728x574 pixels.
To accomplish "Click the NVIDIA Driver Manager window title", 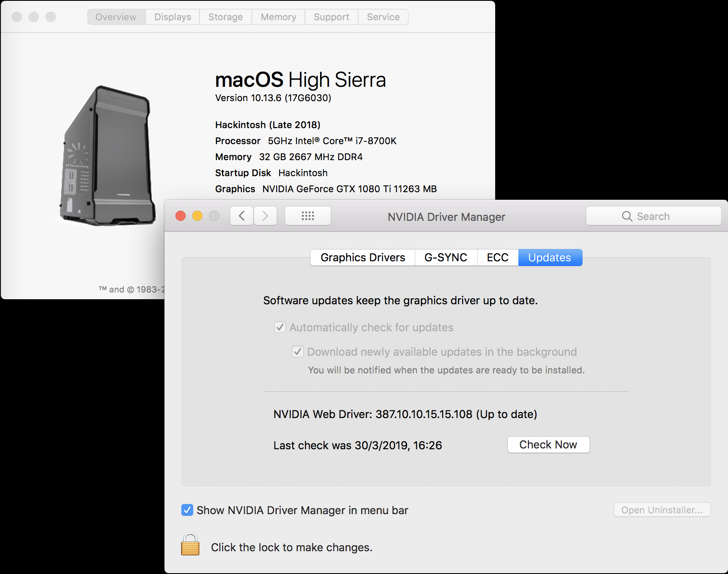I will pos(446,217).
